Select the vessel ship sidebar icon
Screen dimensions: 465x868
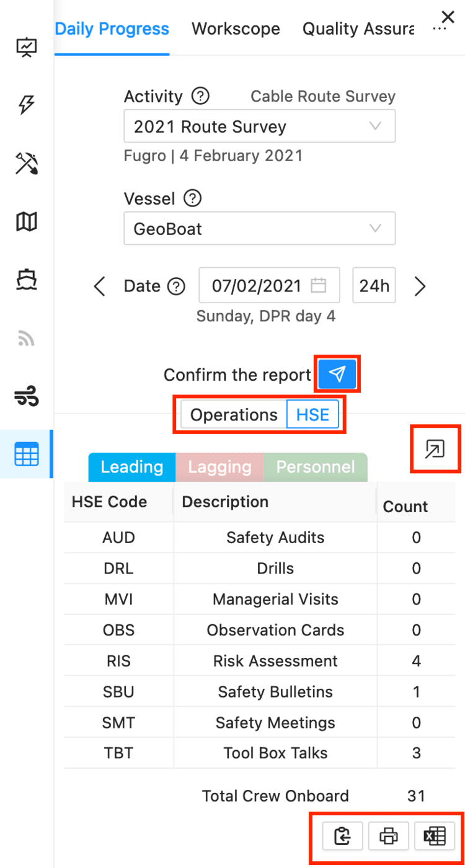click(x=27, y=280)
